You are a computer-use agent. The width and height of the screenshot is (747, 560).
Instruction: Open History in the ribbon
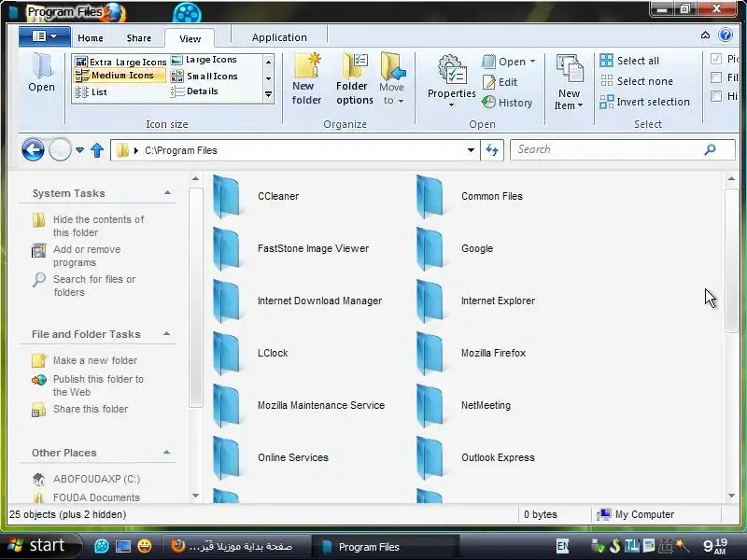click(x=507, y=103)
